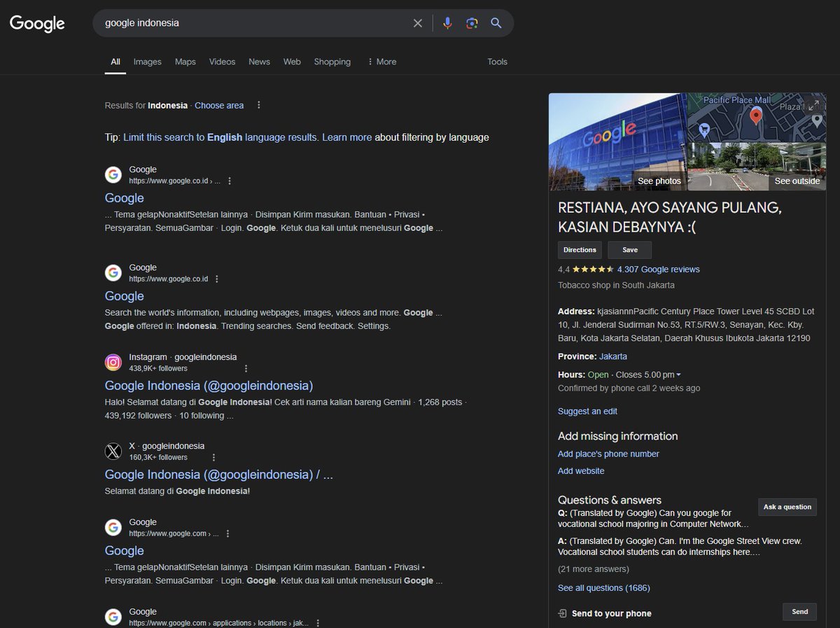Click the red location pin on map

click(x=755, y=116)
